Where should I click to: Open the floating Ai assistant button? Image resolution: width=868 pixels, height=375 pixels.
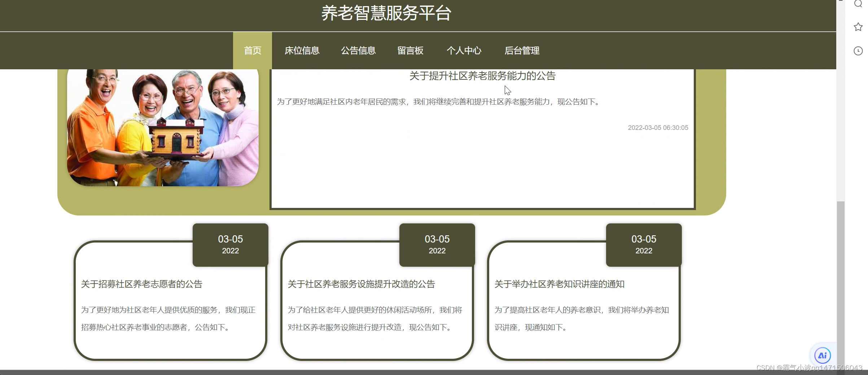823,356
